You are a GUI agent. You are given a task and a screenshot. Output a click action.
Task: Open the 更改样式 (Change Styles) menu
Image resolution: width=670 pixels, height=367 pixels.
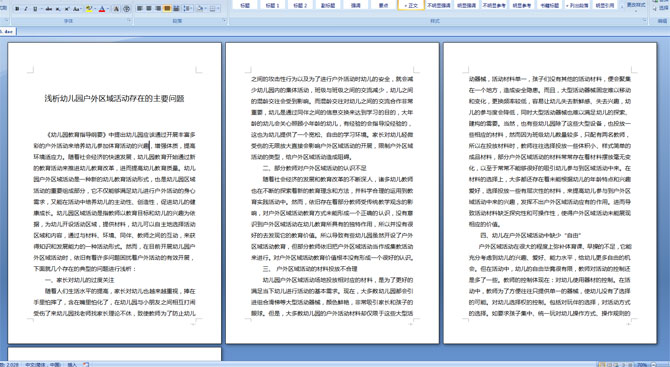click(x=636, y=5)
